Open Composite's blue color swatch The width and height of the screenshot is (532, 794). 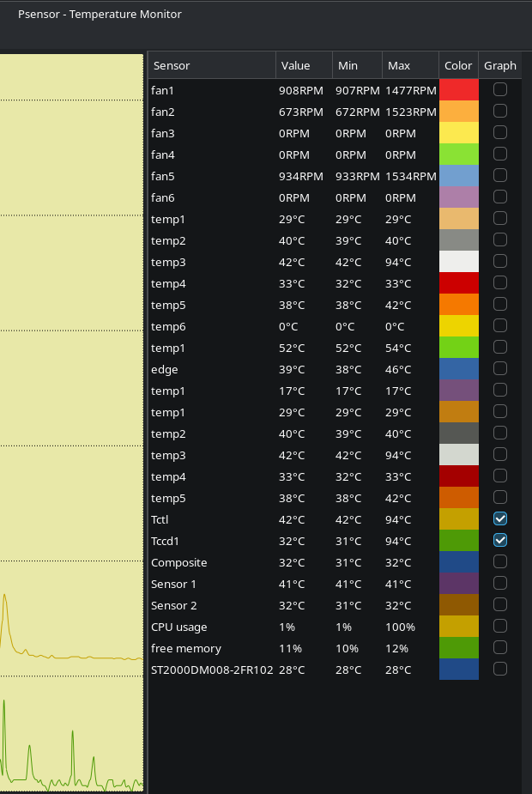[458, 561]
